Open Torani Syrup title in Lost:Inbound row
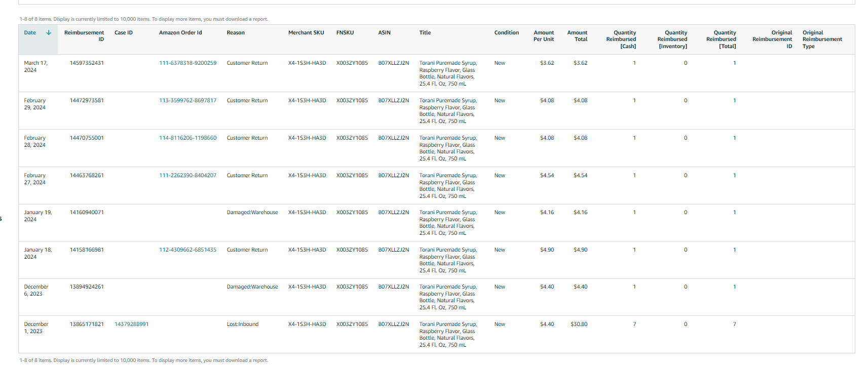Viewport: 868px width, 367px height. pos(448,335)
